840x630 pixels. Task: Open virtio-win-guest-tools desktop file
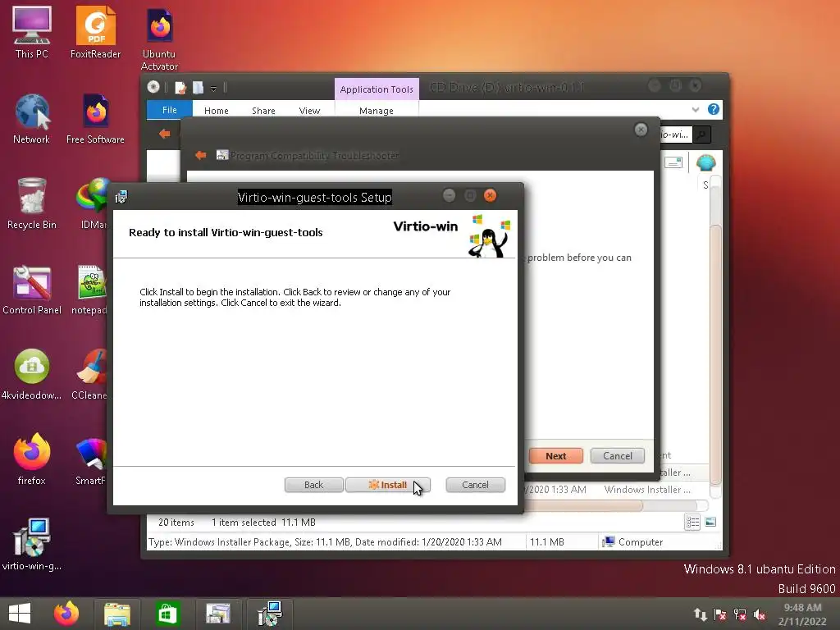tap(32, 545)
